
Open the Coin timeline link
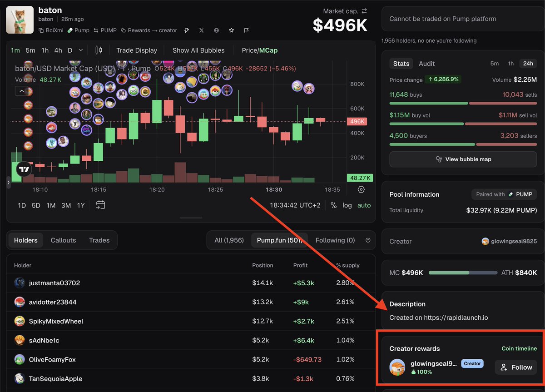point(519,349)
